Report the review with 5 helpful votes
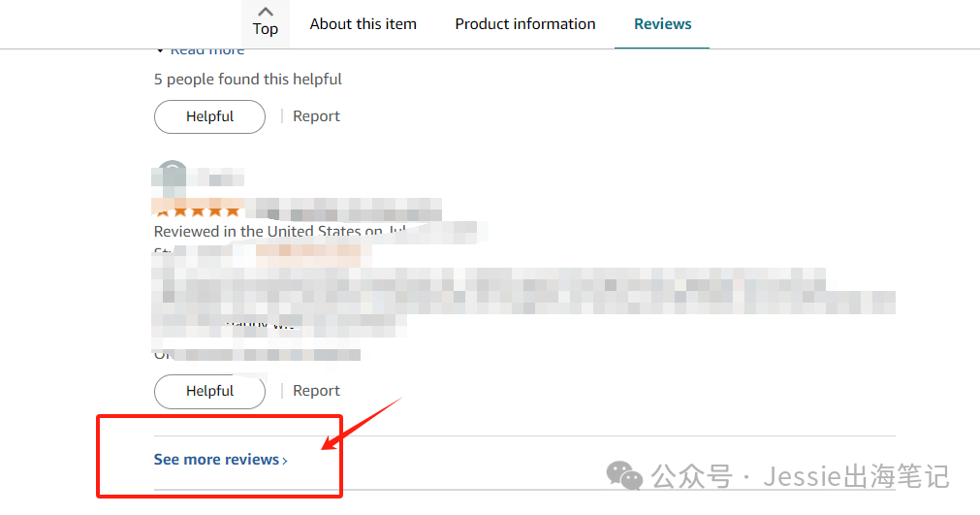The height and width of the screenshot is (515, 980). coord(316,116)
